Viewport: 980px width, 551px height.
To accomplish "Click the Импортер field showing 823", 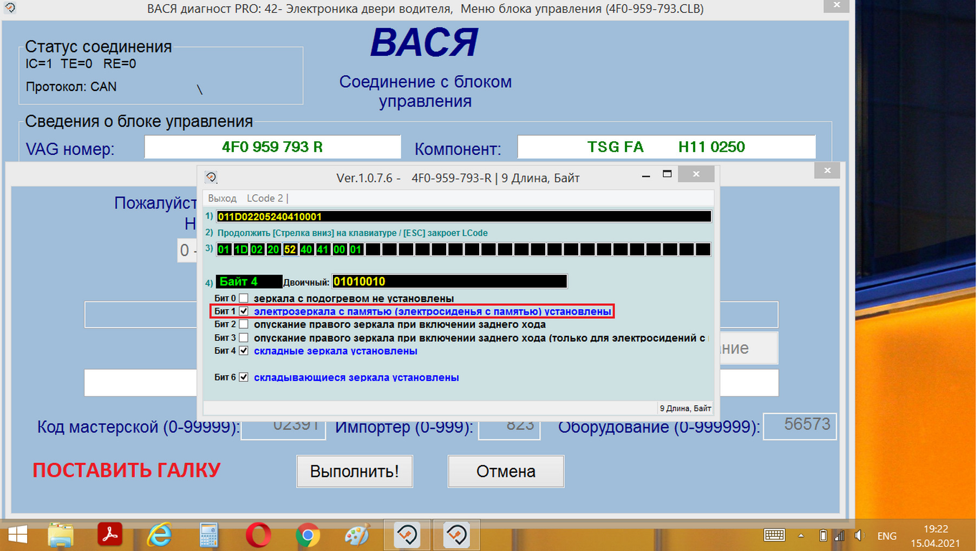I will (509, 430).
